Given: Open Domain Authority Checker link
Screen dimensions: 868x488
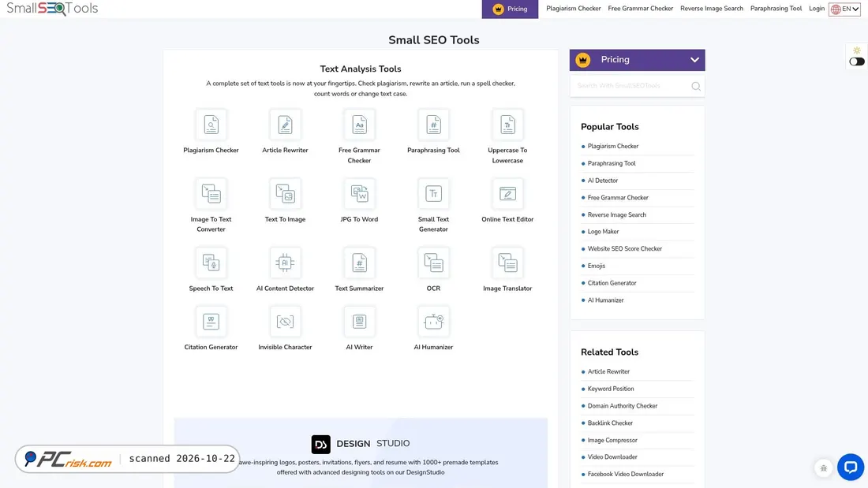Looking at the screenshot, I should pos(623,405).
